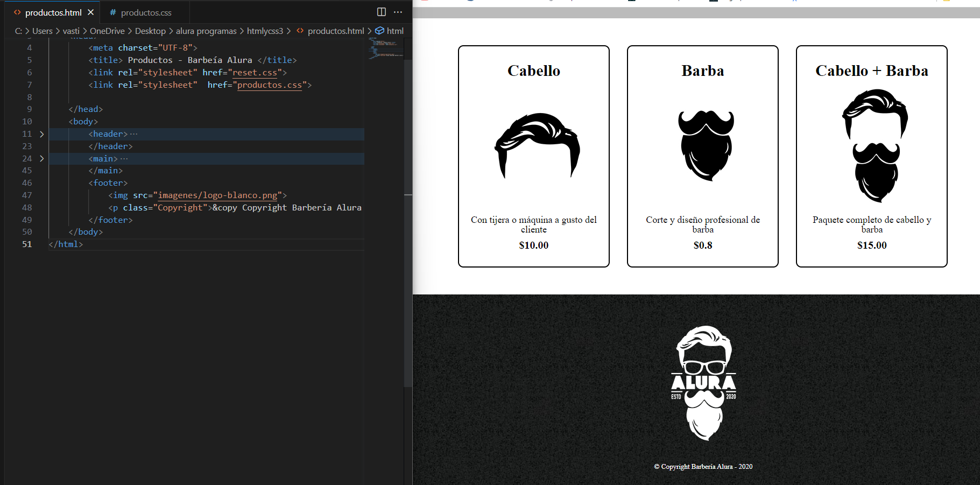
Task: Click the $10.00 price
Action: (534, 245)
